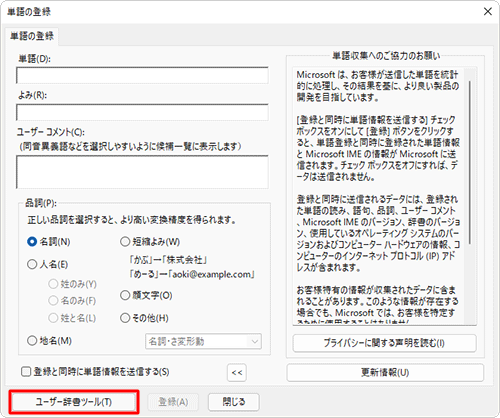Click the example text 「めーる」ー「aoki@example.com」

tap(192, 275)
